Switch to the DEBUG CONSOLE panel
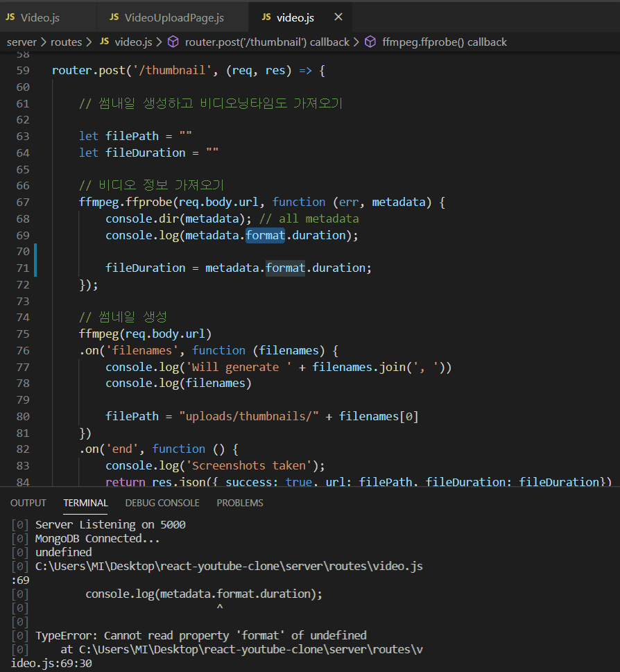This screenshot has width=620, height=672. (x=162, y=503)
